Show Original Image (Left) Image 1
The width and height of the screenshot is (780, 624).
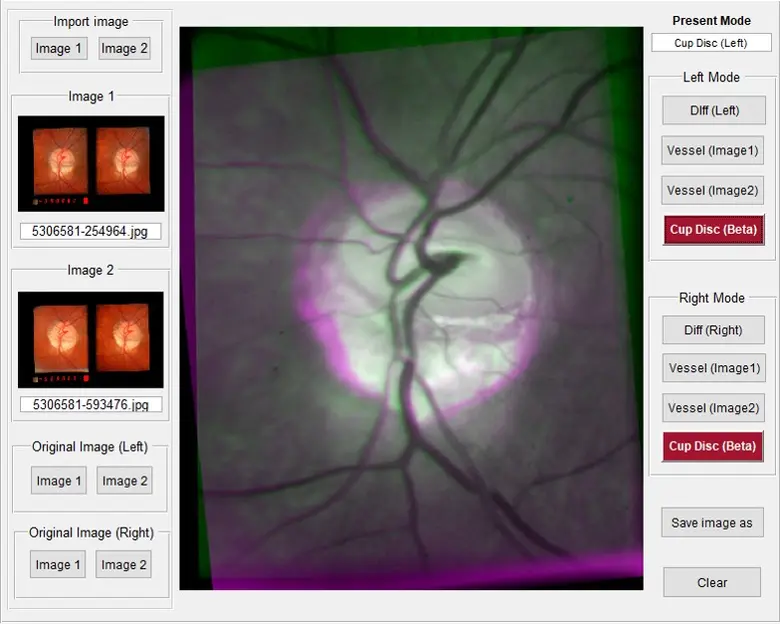click(x=59, y=481)
